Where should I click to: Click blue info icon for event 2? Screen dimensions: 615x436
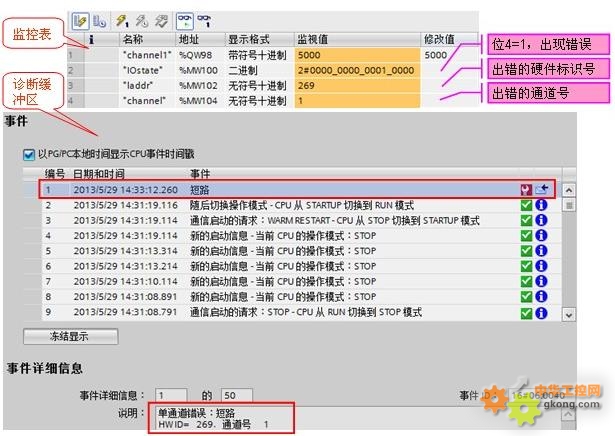(x=541, y=205)
